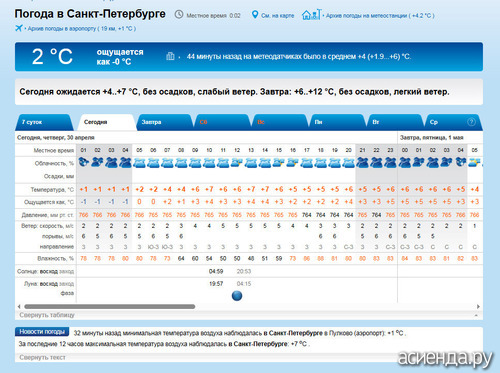Click the weather station house icon
Viewport: 500px width, 373px height.
(x=311, y=14)
